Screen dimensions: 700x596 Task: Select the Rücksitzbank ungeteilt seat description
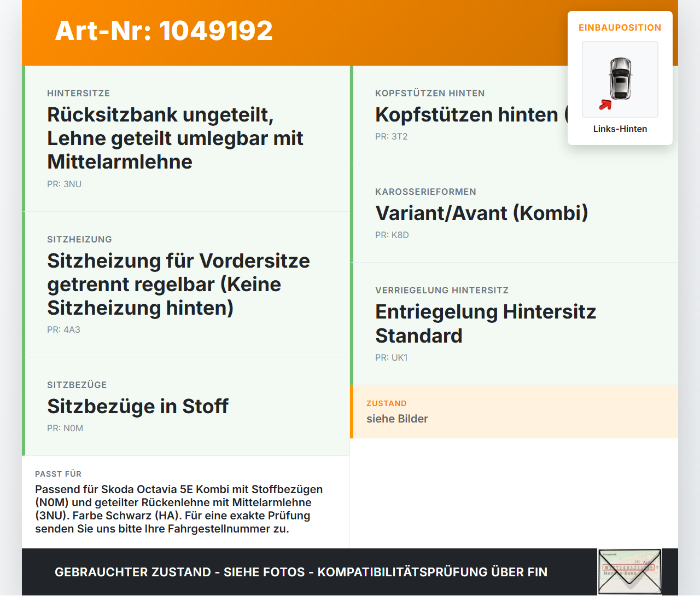point(175,138)
